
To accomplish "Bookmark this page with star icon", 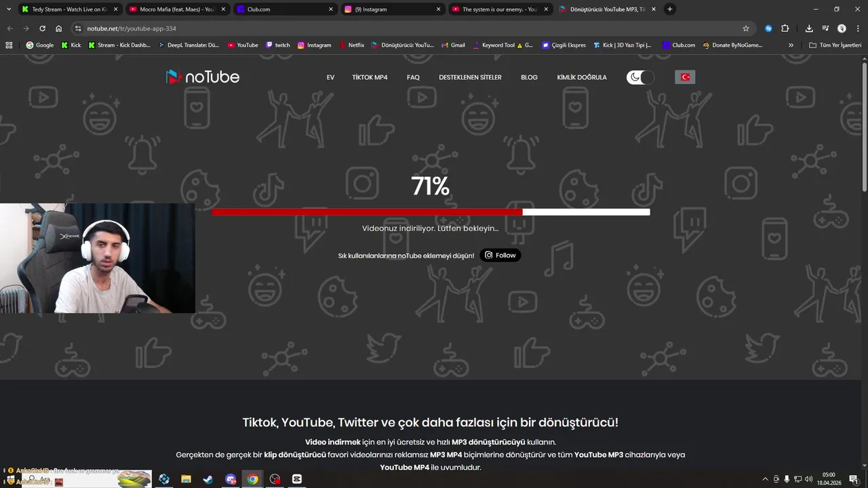I will (x=746, y=28).
